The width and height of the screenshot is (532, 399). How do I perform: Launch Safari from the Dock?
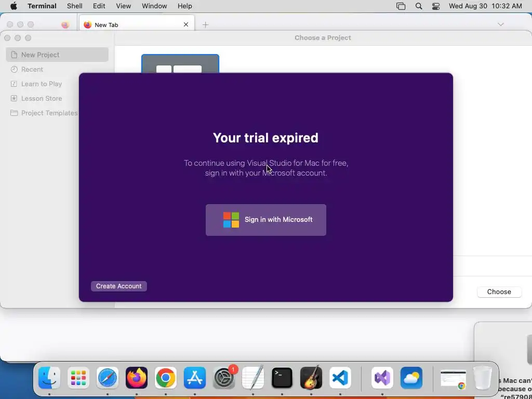[x=108, y=378]
